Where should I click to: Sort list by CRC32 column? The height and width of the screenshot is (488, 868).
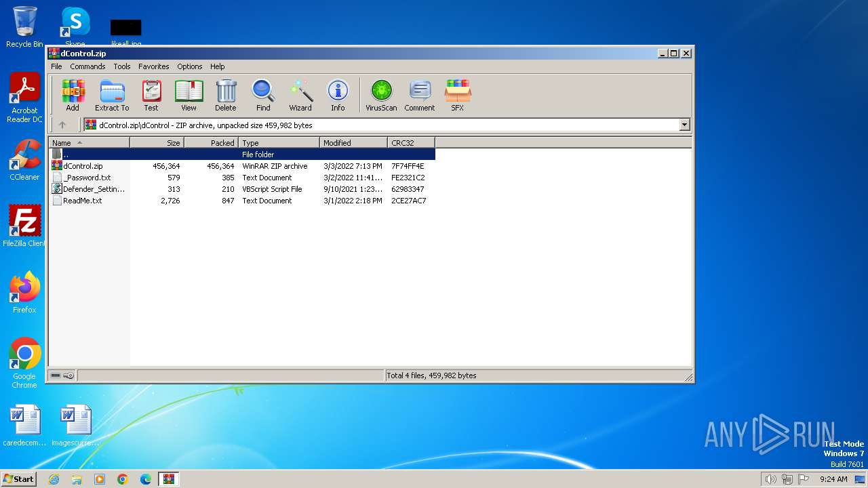click(x=411, y=143)
